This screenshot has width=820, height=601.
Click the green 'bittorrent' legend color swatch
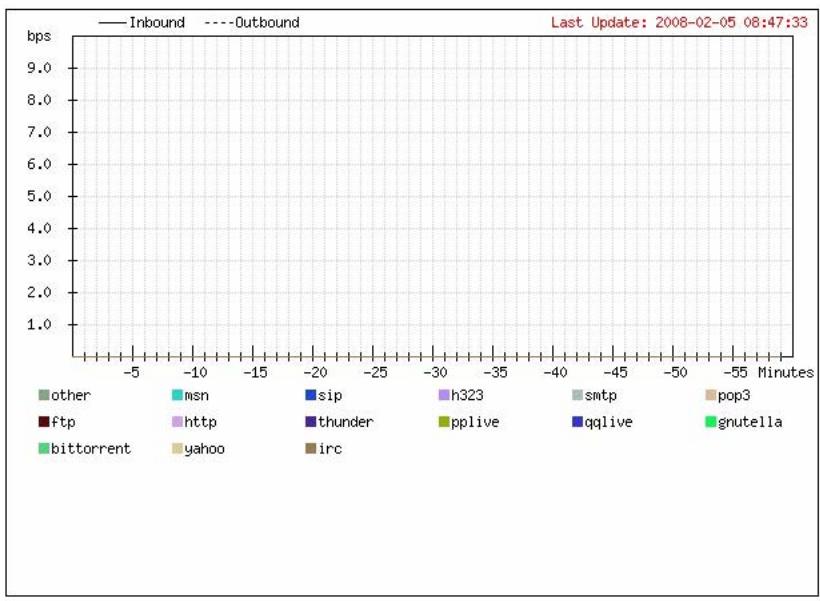pyautogui.click(x=44, y=448)
